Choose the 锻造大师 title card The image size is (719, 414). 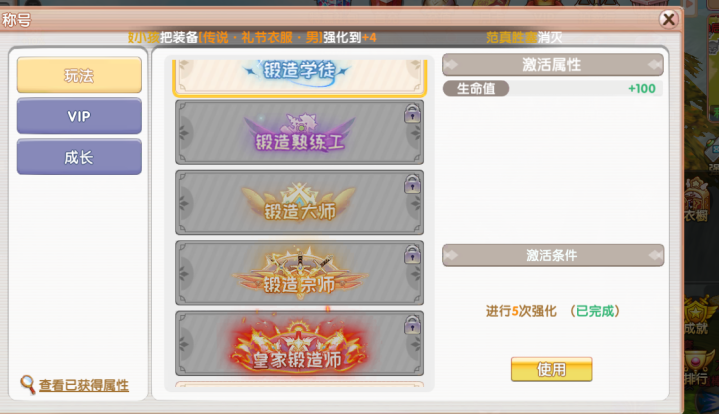299,202
